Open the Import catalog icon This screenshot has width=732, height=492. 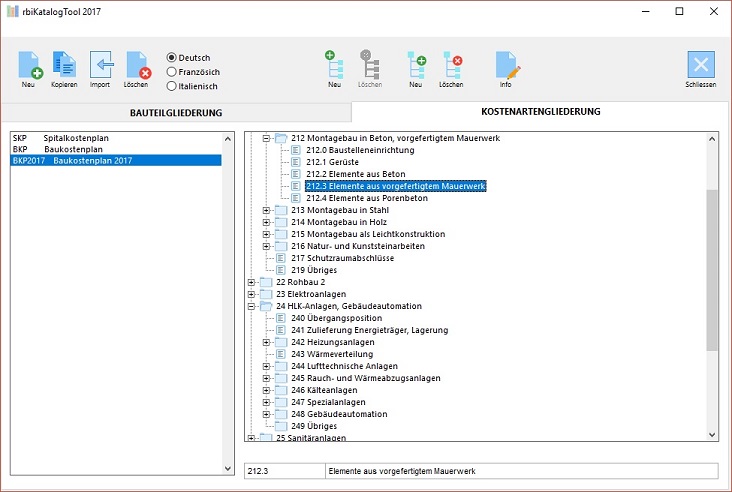(x=101, y=65)
